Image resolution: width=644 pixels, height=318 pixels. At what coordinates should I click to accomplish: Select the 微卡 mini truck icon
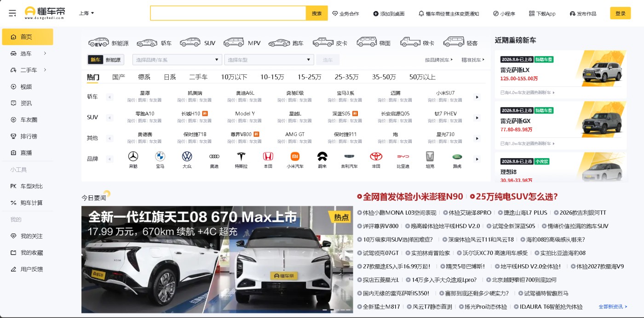tap(410, 42)
